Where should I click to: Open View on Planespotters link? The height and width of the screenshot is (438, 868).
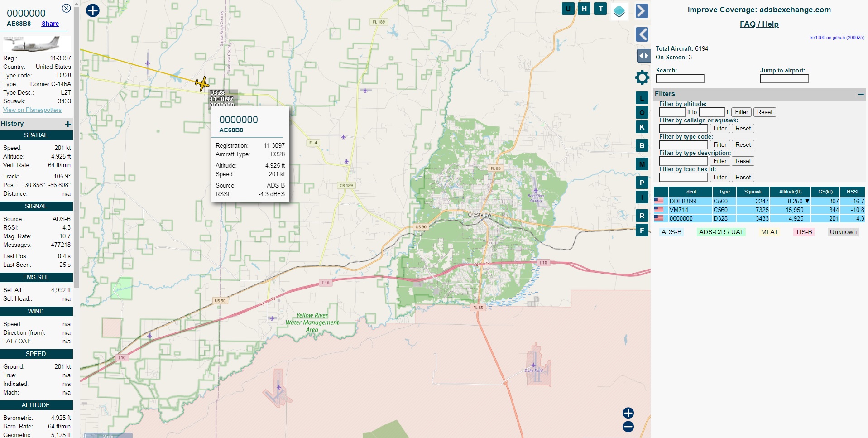click(x=32, y=110)
